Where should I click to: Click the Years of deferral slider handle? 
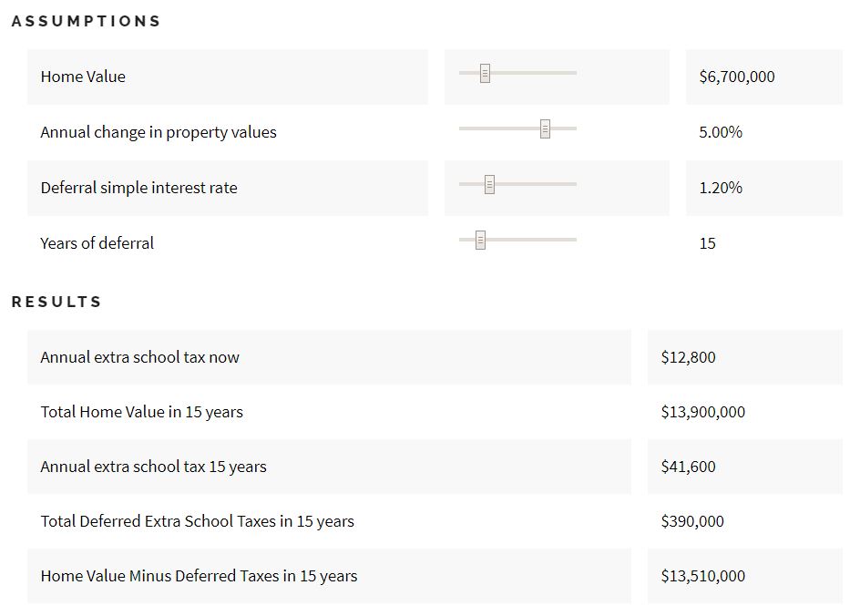click(478, 239)
